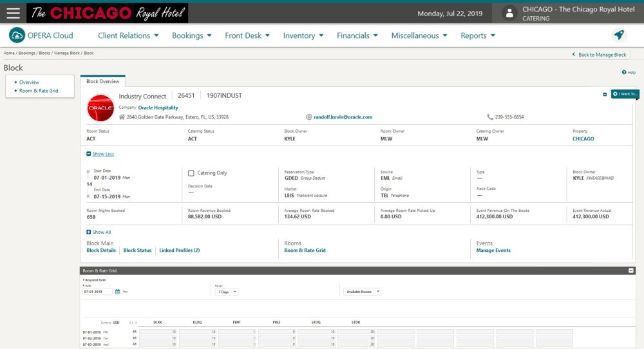The image size is (644, 349).
Task: Click the home address icon
Action: (122, 117)
